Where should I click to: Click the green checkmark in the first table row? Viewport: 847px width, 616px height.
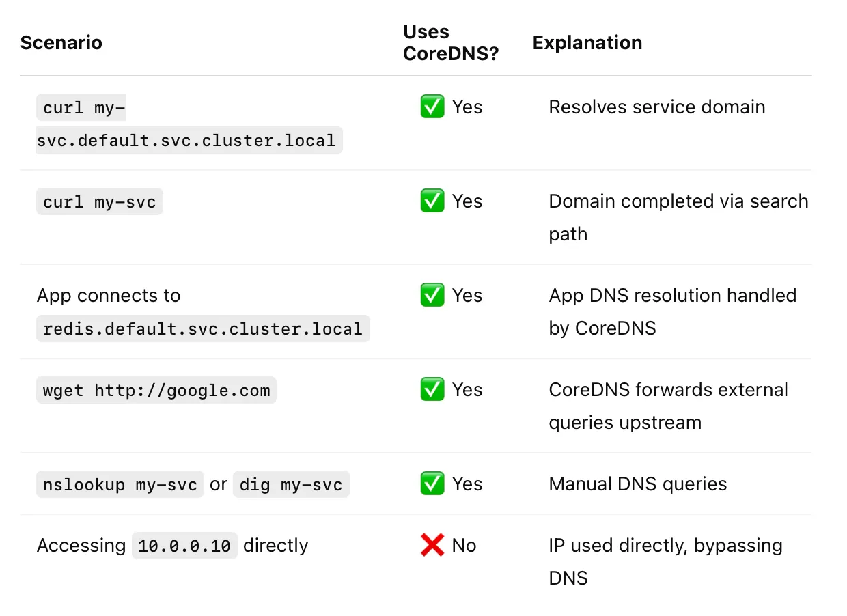(x=432, y=107)
